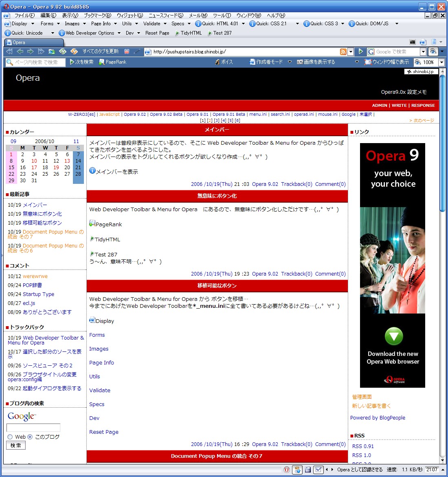Click the find-in-page magnifier icon
This screenshot has width=448, height=477.
(9, 62)
